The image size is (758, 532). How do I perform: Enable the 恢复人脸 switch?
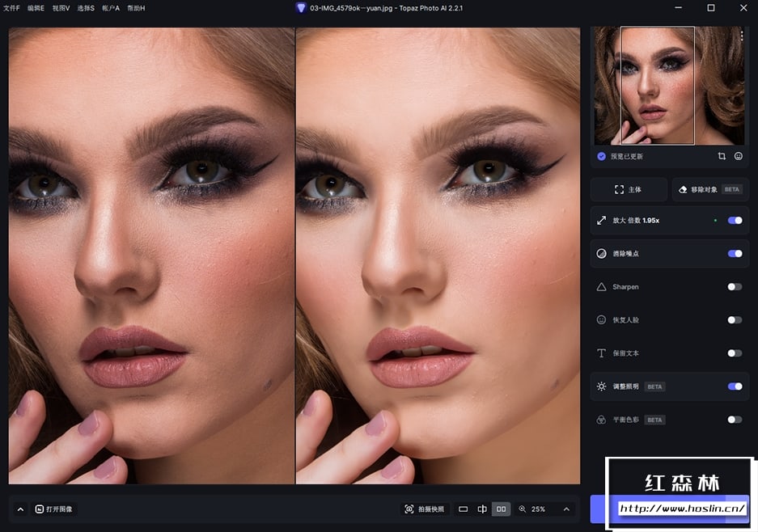tap(735, 320)
